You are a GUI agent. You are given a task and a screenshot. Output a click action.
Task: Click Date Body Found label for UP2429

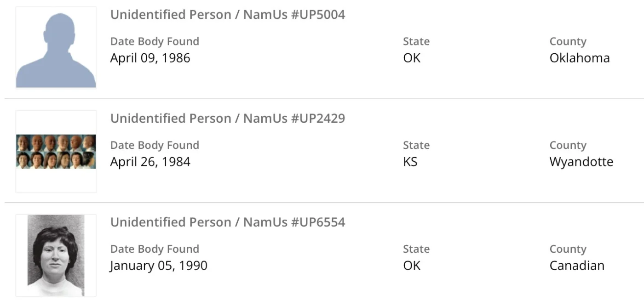point(155,145)
